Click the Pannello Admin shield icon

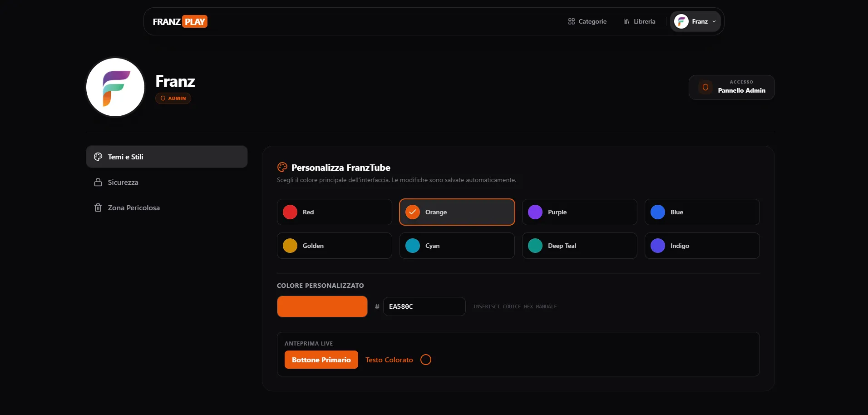705,87
